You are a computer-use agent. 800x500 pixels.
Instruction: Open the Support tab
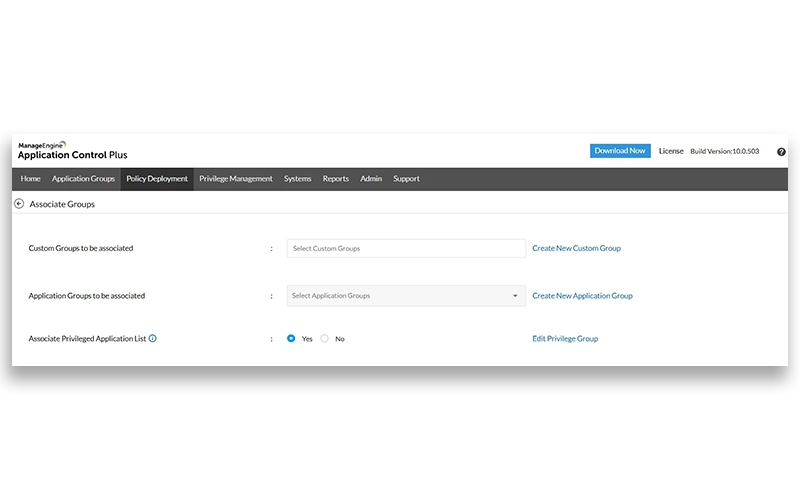click(406, 179)
